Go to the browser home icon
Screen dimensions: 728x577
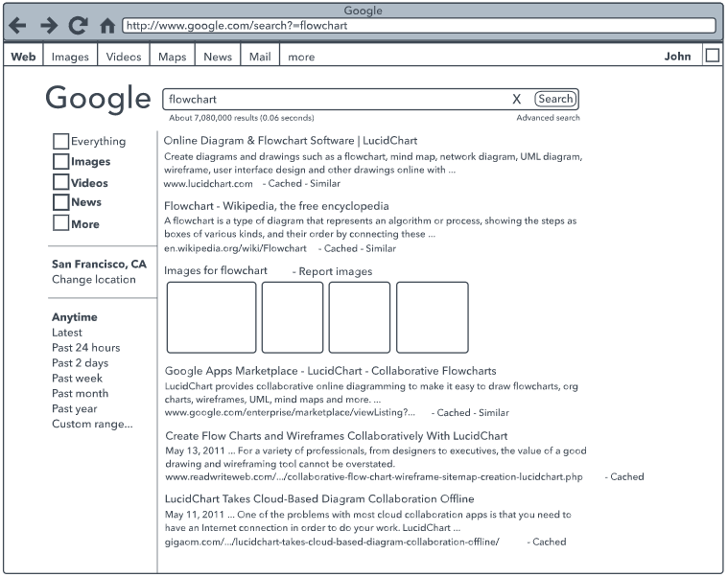click(107, 26)
